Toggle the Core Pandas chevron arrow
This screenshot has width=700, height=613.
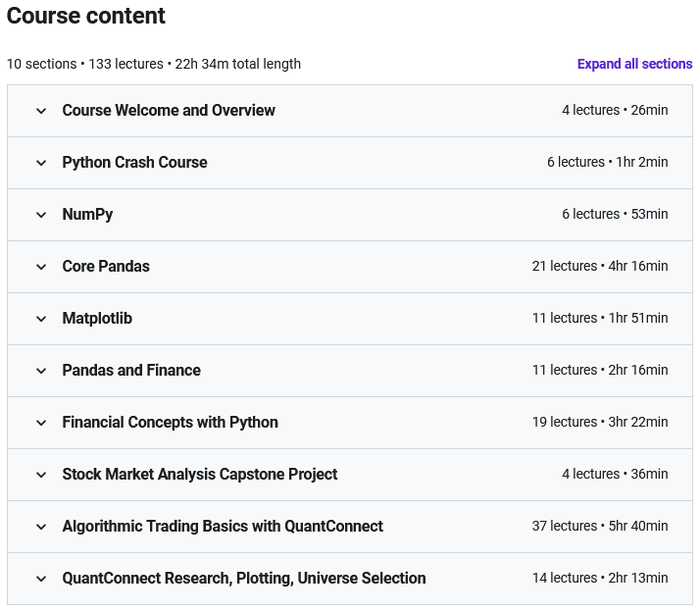coord(41,267)
